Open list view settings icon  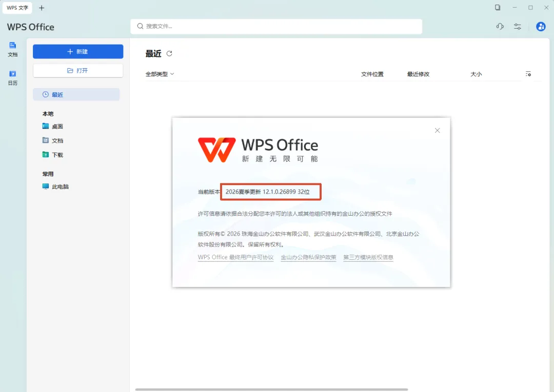coord(528,74)
